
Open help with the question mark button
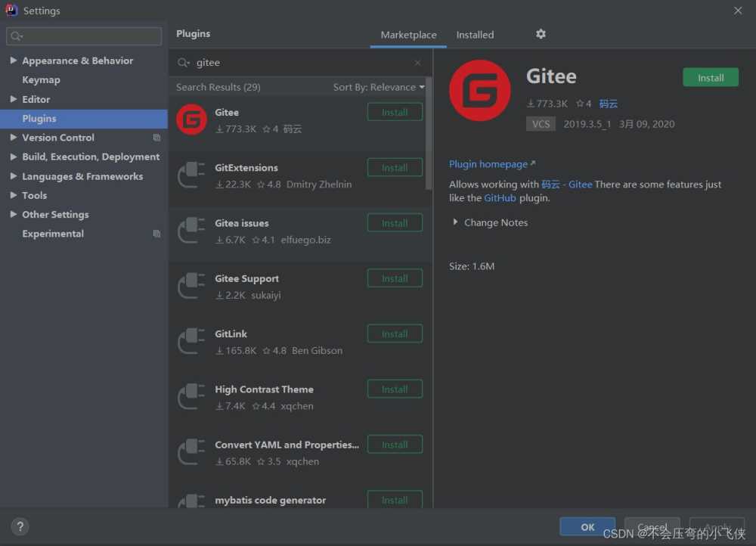pos(20,526)
